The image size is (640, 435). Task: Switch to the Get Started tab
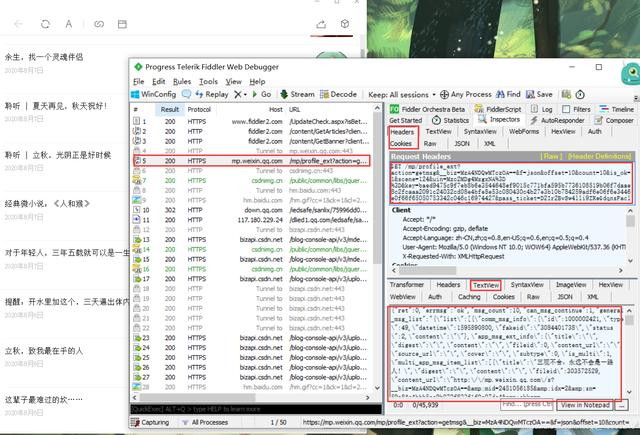pos(405,120)
